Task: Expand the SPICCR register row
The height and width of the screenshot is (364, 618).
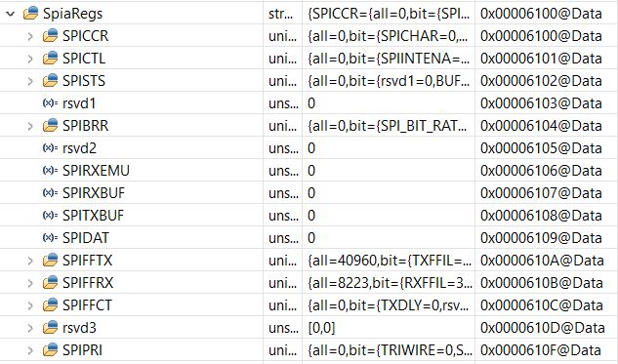Action: 30,36
